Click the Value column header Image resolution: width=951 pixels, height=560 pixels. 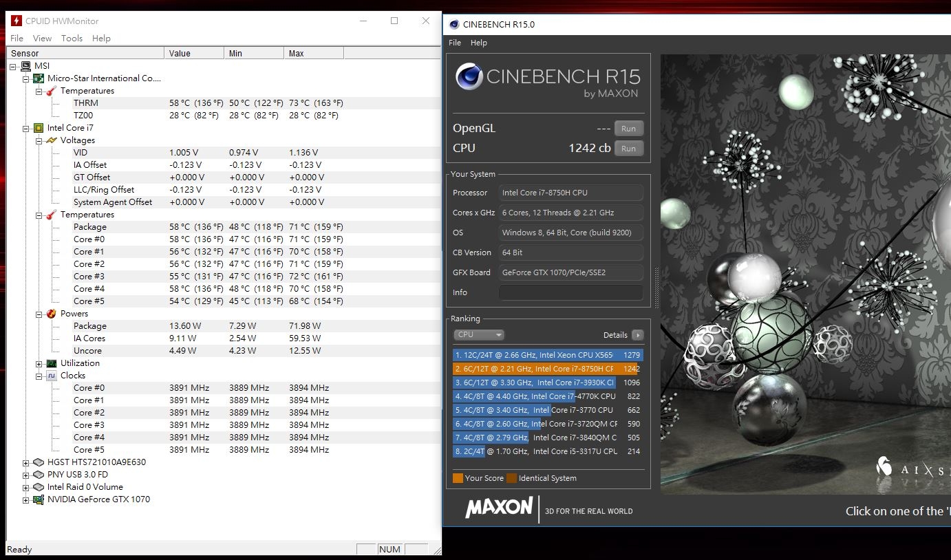point(194,53)
